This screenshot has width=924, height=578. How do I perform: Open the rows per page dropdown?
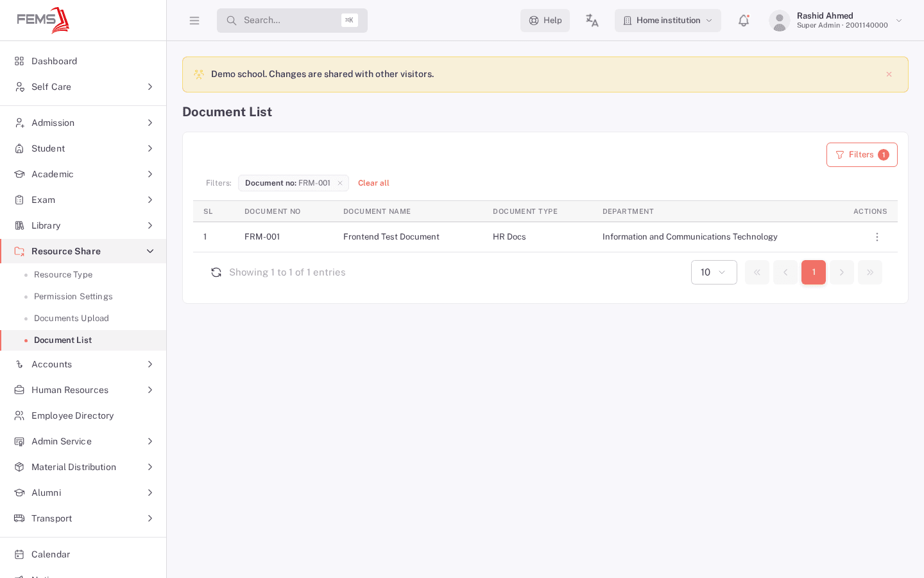click(714, 272)
